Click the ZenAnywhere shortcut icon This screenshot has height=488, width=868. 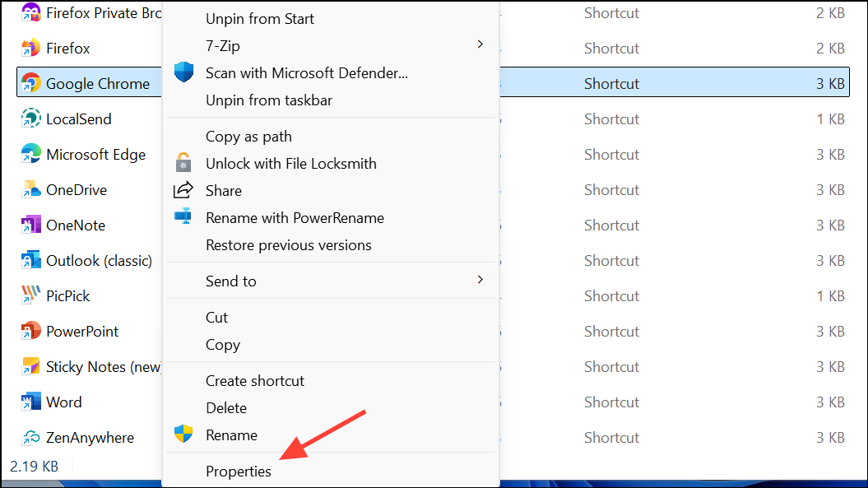click(30, 438)
